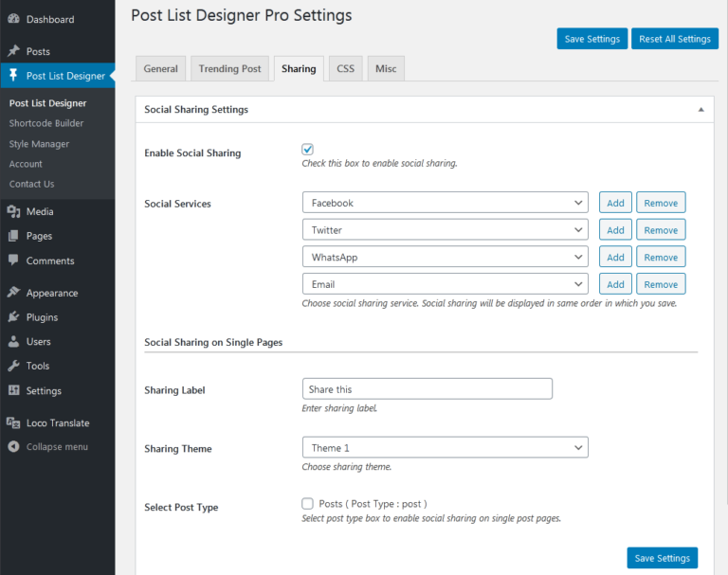Open Settings menu item label
The height and width of the screenshot is (575, 728).
(44, 391)
